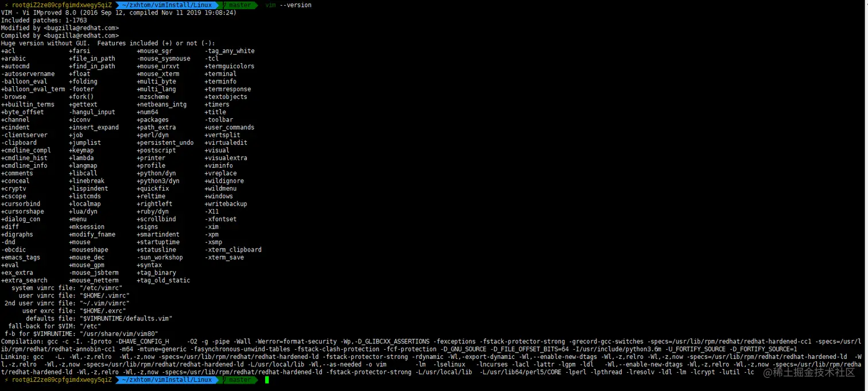Viewport: 868px width, 391px height.
Task: Click the "+conceal" feature entry
Action: pyautogui.click(x=15, y=181)
